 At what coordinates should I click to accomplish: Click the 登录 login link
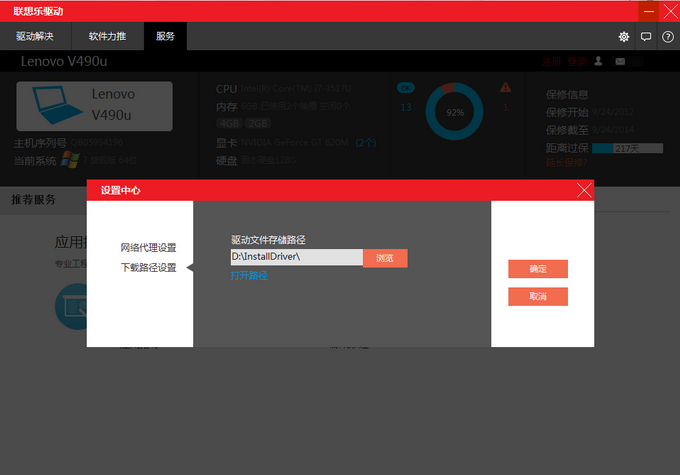click(x=577, y=62)
